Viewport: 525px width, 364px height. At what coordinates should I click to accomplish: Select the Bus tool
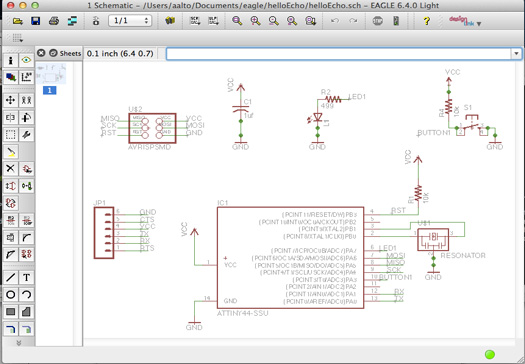10,330
